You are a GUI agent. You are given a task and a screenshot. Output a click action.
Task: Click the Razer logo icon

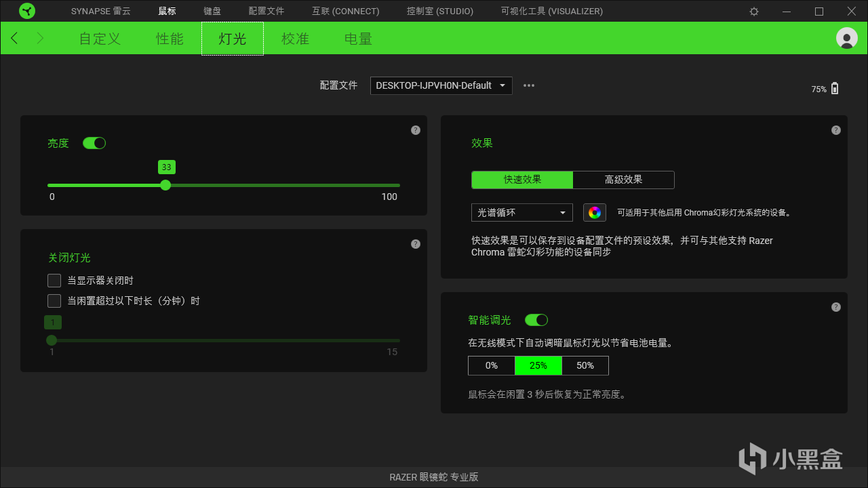click(27, 11)
